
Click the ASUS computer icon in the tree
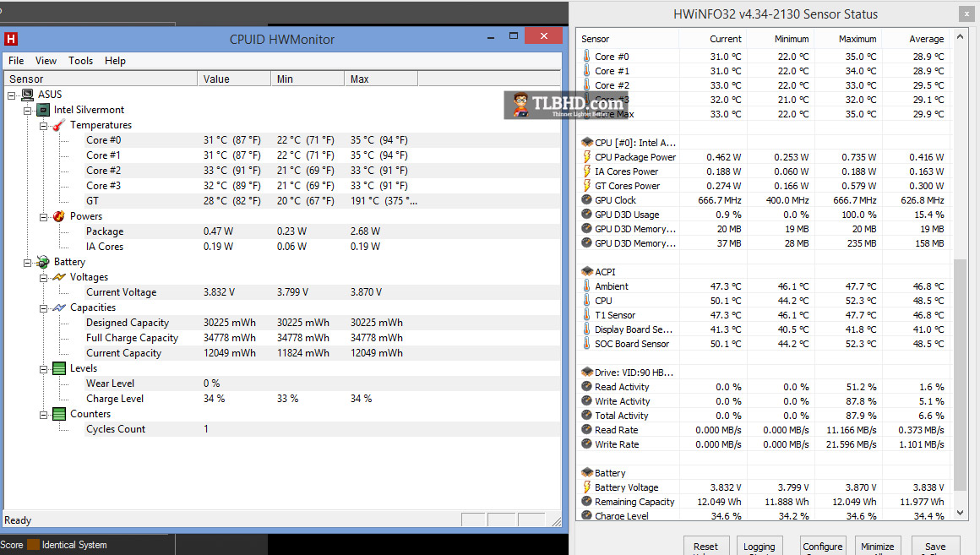coord(28,95)
